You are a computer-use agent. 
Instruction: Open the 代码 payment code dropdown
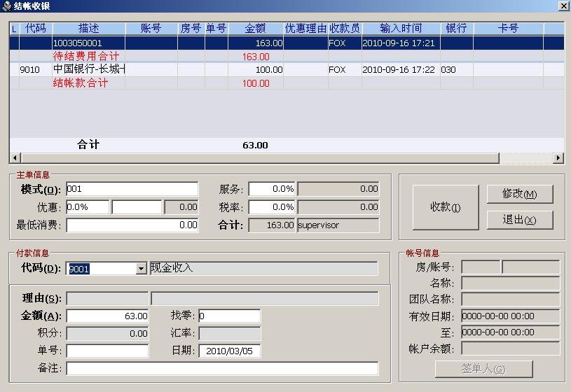click(141, 269)
